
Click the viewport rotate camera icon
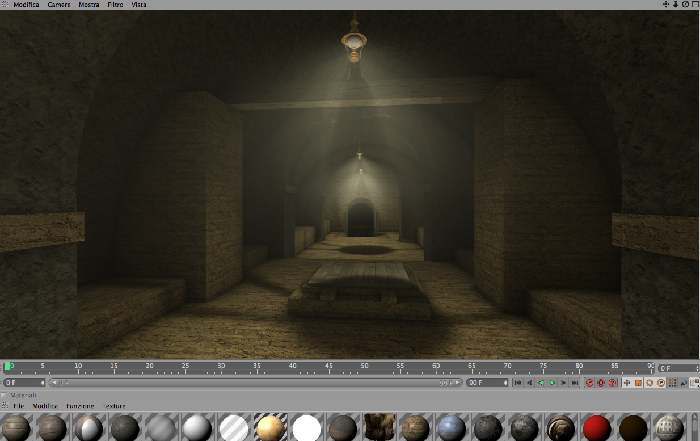(685, 4)
